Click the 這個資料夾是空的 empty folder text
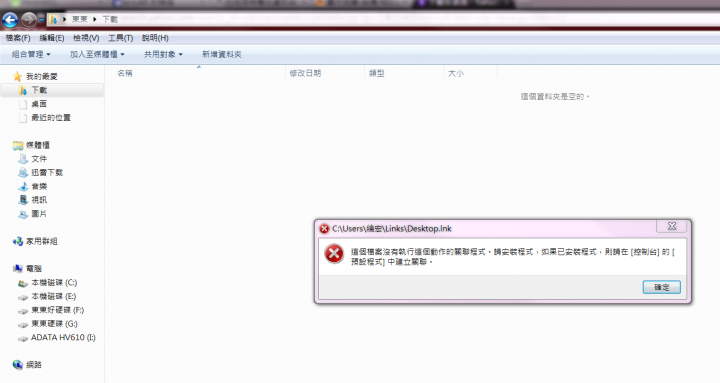720x383 pixels. pyautogui.click(x=555, y=96)
